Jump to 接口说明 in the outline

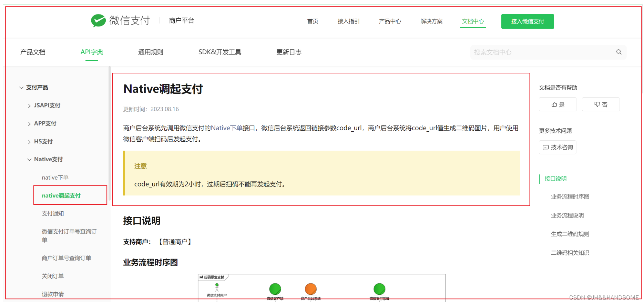[x=555, y=179]
